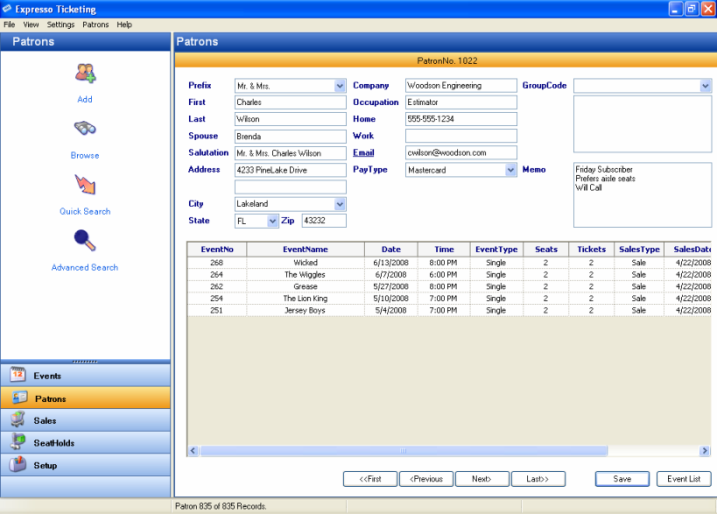This screenshot has height=514, width=717.
Task: Click the Email address field
Action: pyautogui.click(x=461, y=153)
